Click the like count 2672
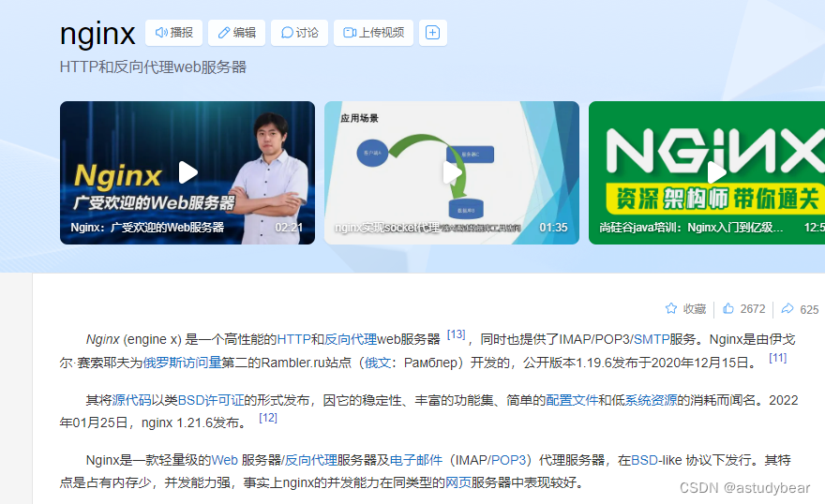825x504 pixels. [x=753, y=309]
